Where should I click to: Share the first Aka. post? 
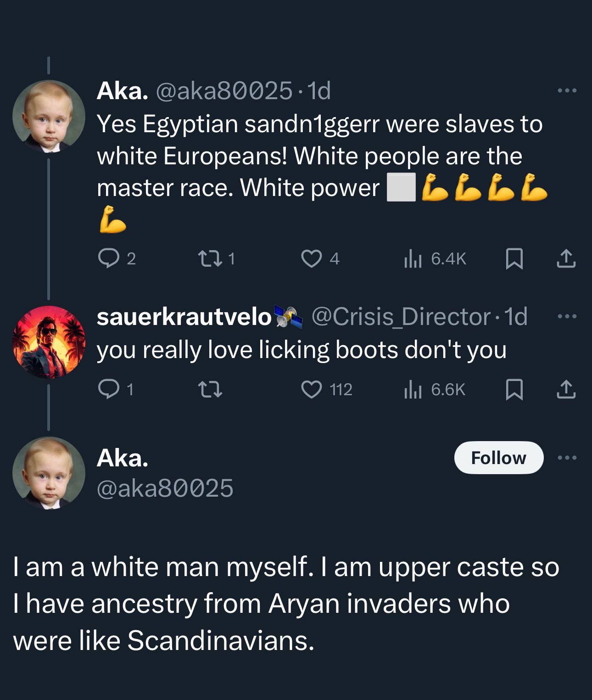click(x=566, y=258)
